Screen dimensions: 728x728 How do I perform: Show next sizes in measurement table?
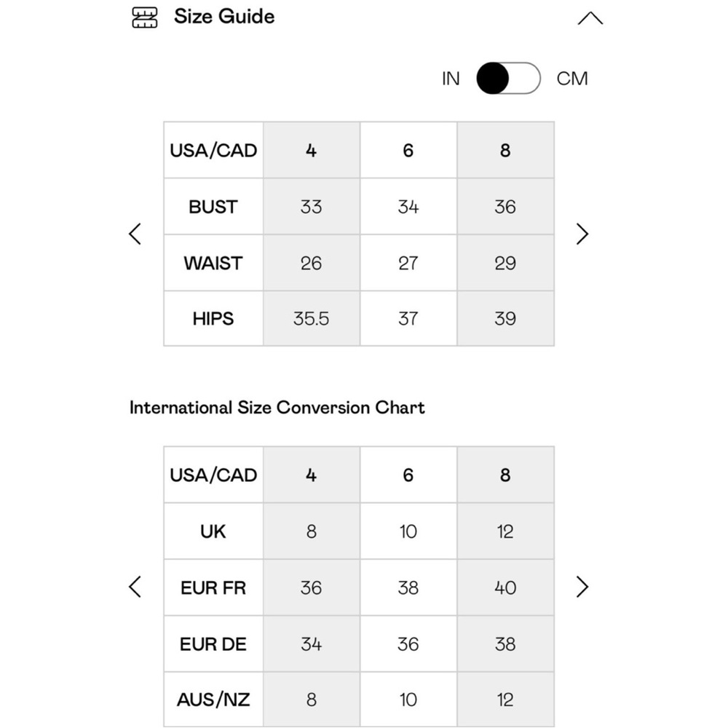pos(582,234)
